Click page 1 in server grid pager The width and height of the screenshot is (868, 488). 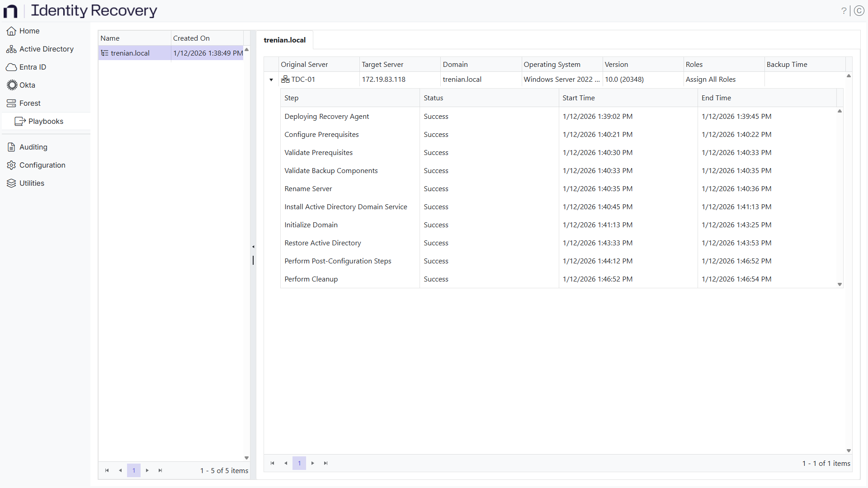pos(299,463)
